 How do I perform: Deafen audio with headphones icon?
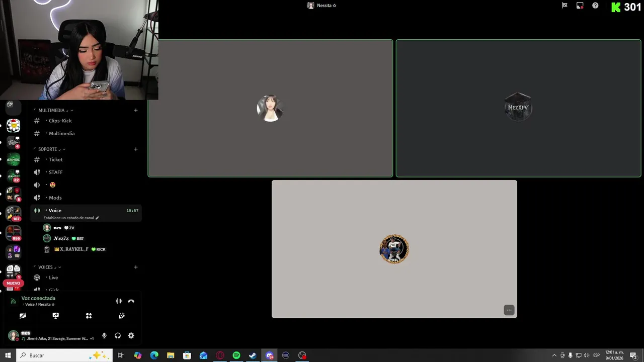(118, 335)
